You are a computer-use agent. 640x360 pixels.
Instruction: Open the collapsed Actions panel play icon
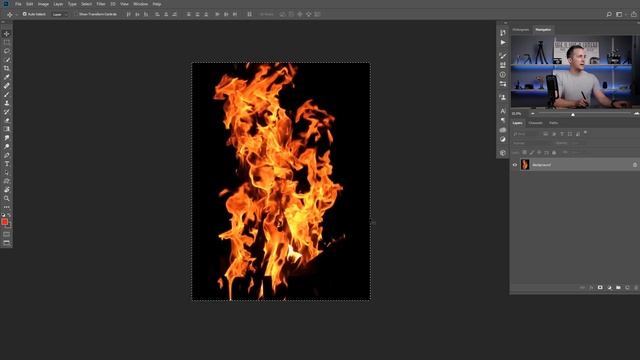[503, 42]
